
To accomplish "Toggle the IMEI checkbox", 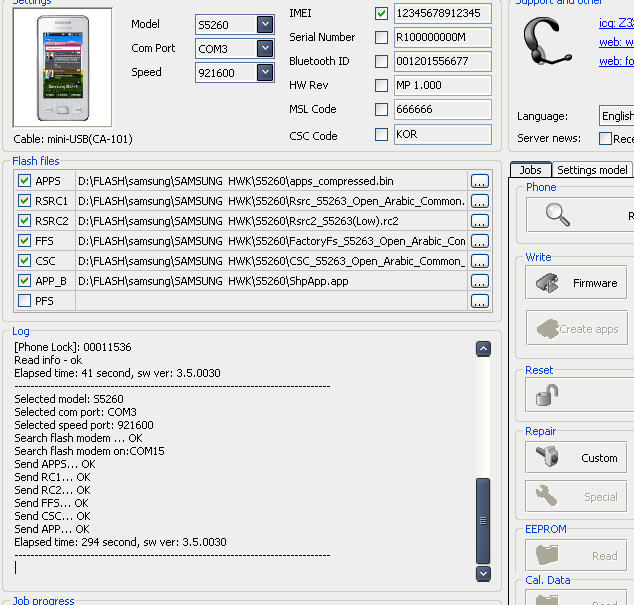I will (x=381, y=13).
